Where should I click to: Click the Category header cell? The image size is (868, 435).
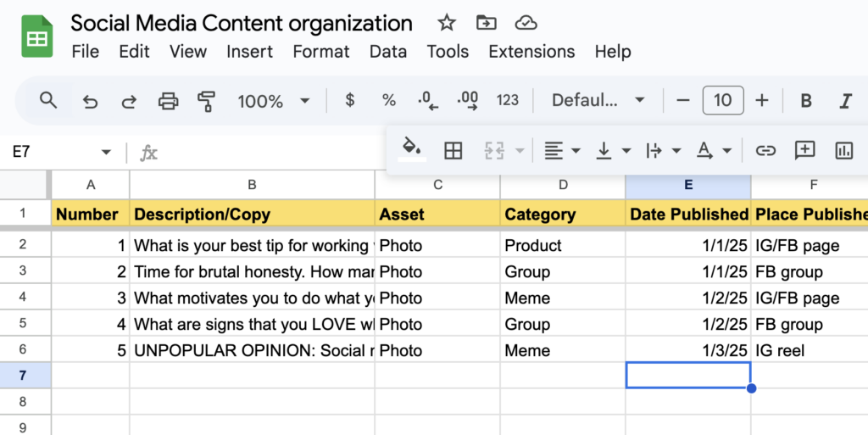(563, 215)
